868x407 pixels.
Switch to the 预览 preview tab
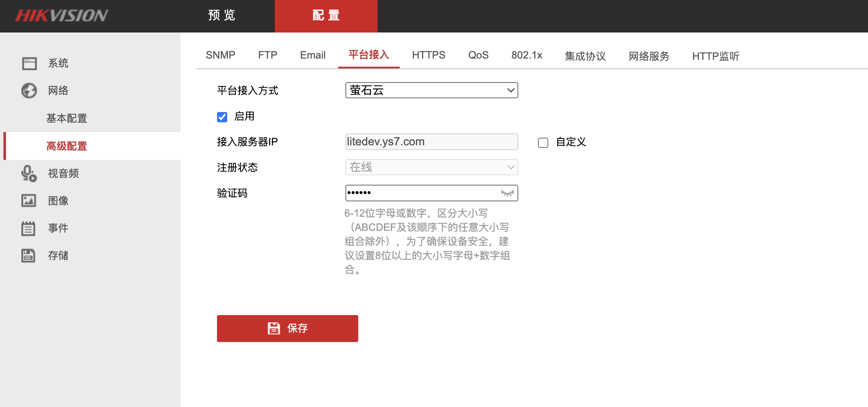pyautogui.click(x=222, y=16)
